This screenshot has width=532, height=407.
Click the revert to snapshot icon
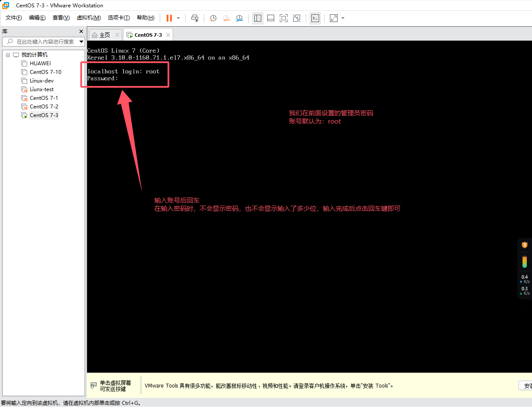(x=226, y=18)
